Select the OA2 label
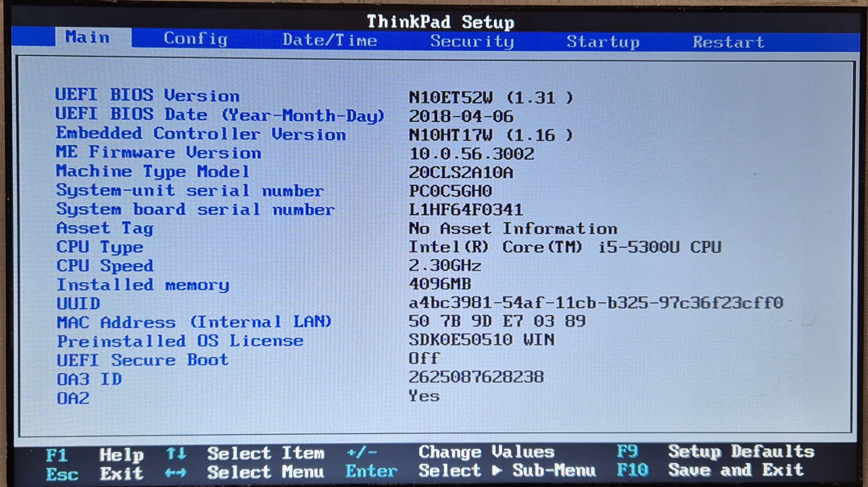The width and height of the screenshot is (868, 487). click(73, 398)
